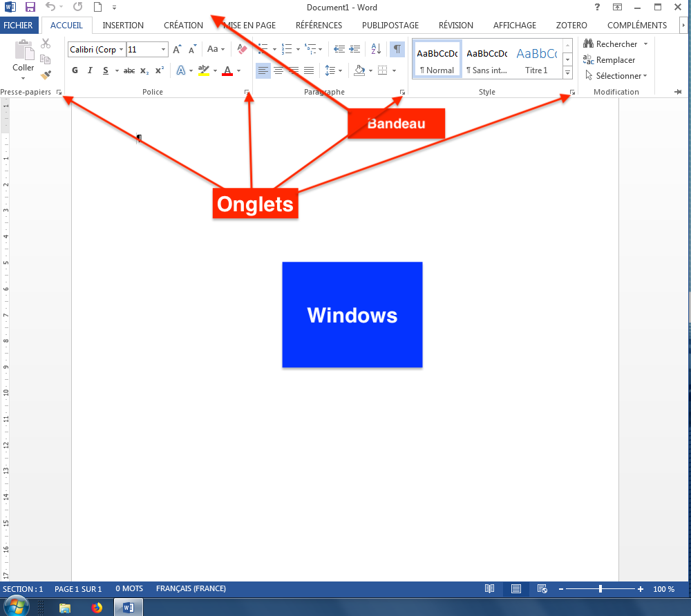Pin the ribbon icon at right

tap(678, 92)
